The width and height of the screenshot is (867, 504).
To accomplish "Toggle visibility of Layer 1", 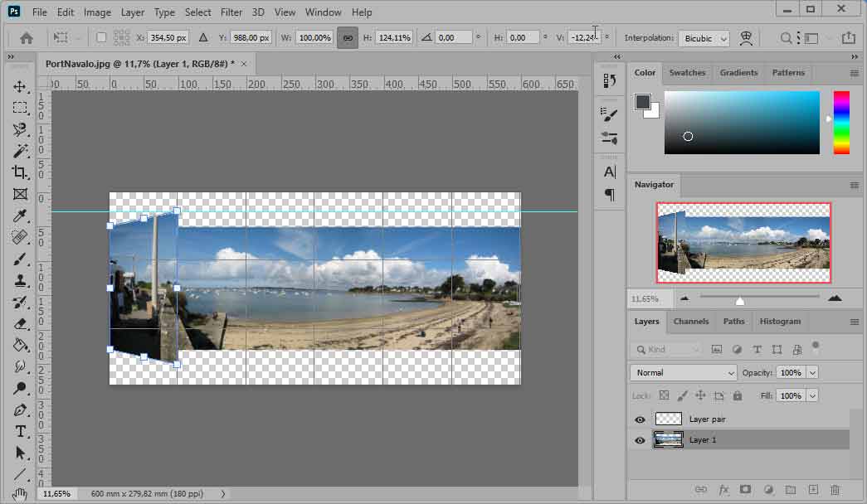I will pyautogui.click(x=640, y=440).
